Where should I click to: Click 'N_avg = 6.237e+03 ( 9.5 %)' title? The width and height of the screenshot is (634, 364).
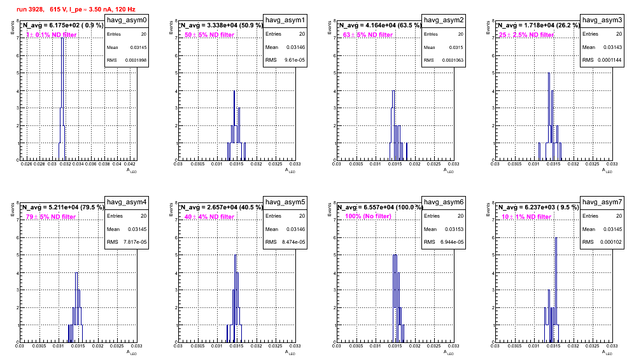click(x=539, y=207)
